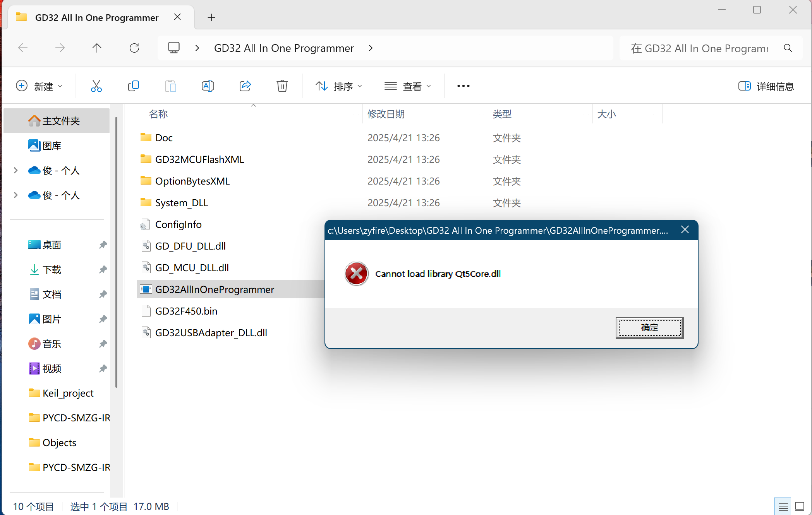This screenshot has height=515, width=812.
Task: Click the Cut scissors icon
Action: point(96,86)
